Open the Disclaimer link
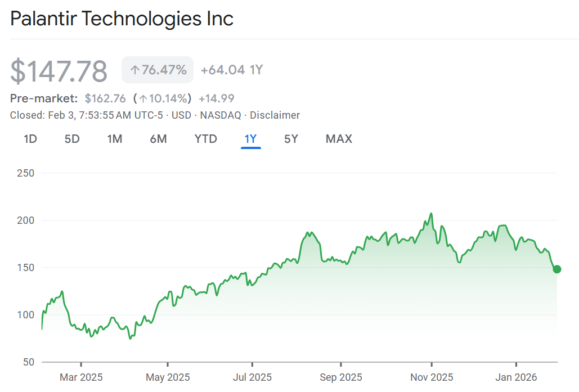The height and width of the screenshot is (392, 579). 275,115
